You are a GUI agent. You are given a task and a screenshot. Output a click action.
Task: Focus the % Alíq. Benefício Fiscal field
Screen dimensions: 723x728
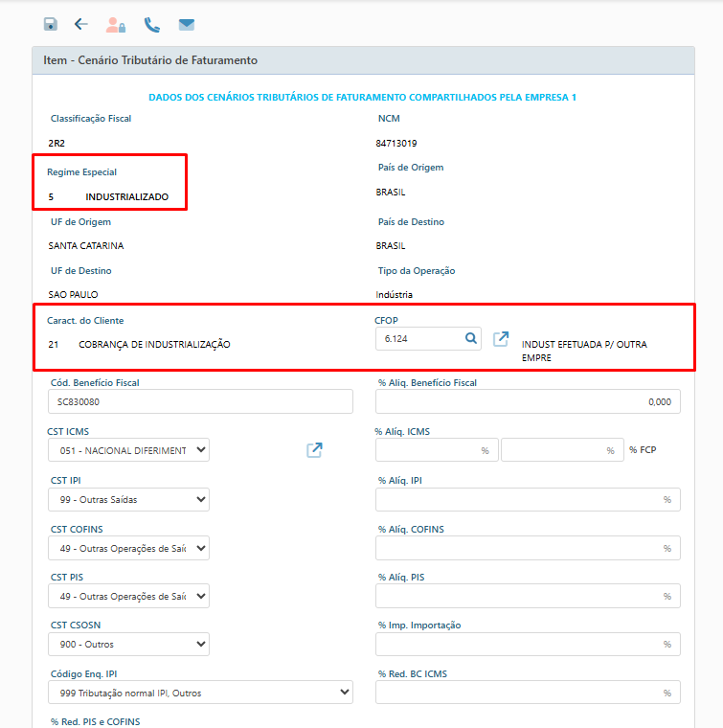[x=528, y=402]
